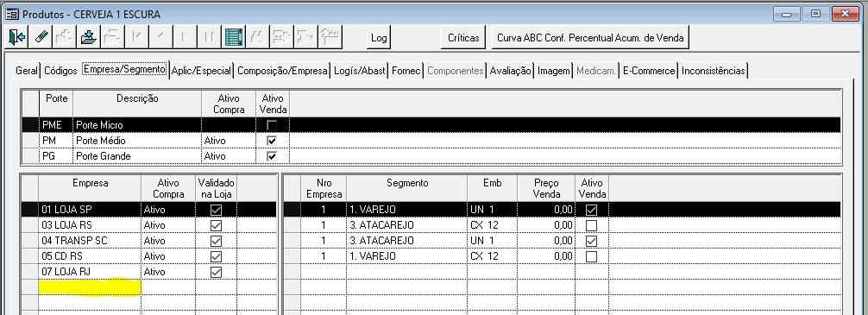868x315 pixels.
Task: Click the disabled delete record icon
Action: [x=112, y=38]
